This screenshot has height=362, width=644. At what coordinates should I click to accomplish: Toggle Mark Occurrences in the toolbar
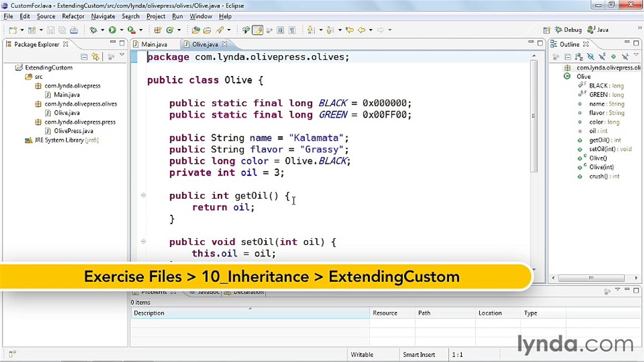pyautogui.click(x=258, y=30)
